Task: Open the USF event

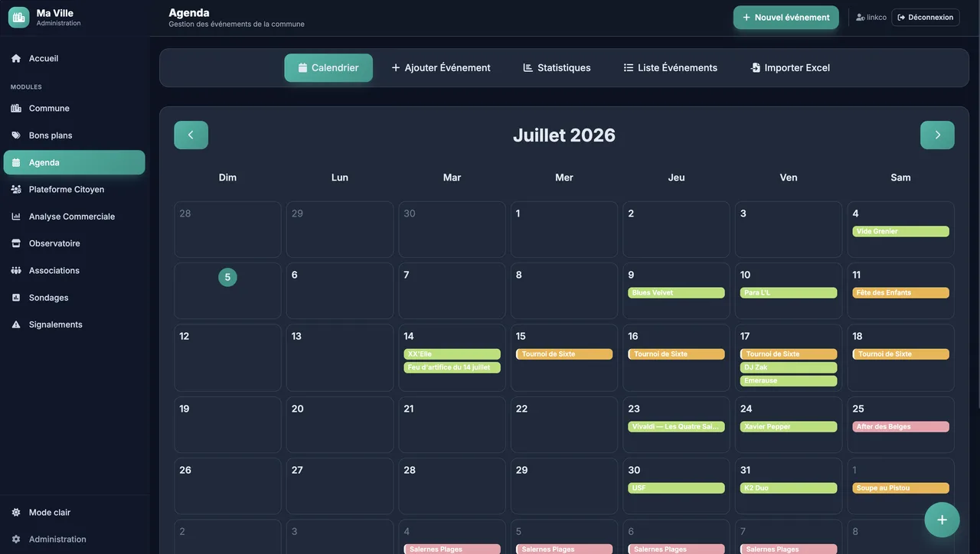Action: point(676,488)
